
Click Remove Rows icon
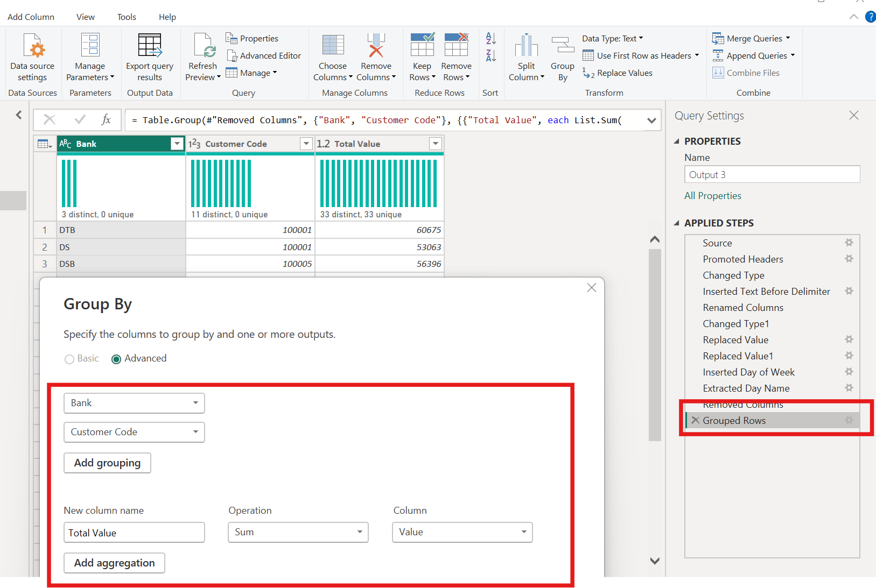(x=456, y=45)
